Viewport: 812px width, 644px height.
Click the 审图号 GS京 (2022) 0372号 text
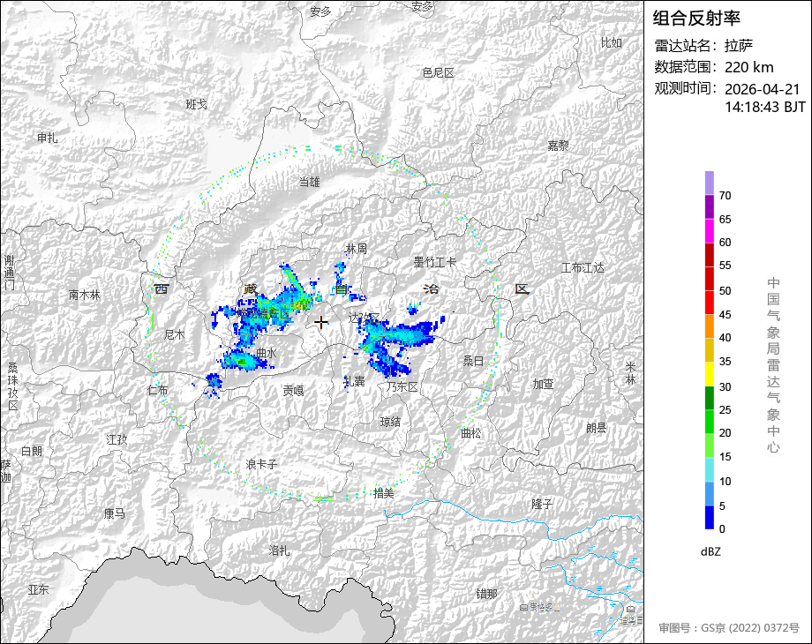pos(729,628)
